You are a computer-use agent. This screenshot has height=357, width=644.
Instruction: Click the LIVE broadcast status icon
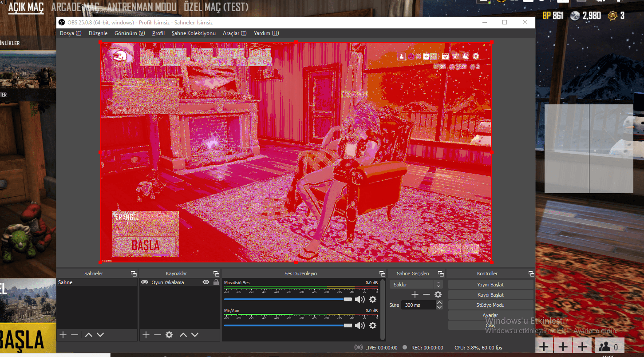coord(358,348)
